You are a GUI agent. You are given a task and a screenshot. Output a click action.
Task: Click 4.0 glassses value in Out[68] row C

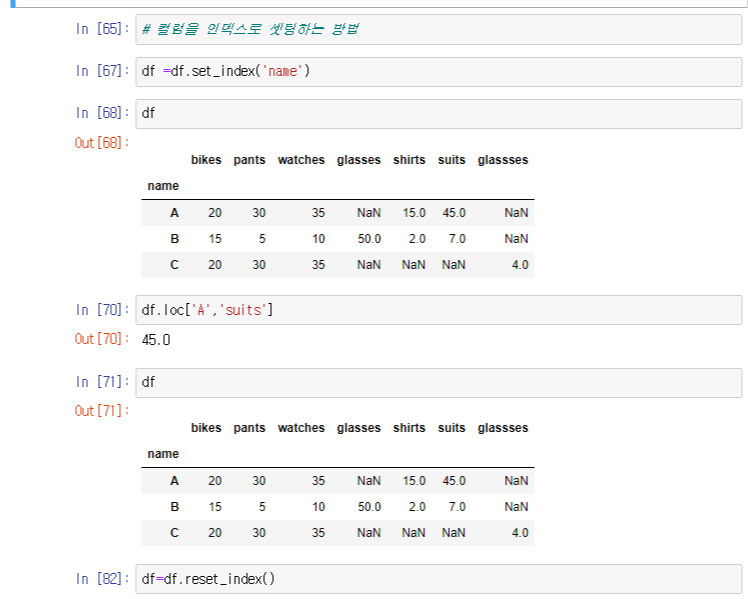[520, 265]
